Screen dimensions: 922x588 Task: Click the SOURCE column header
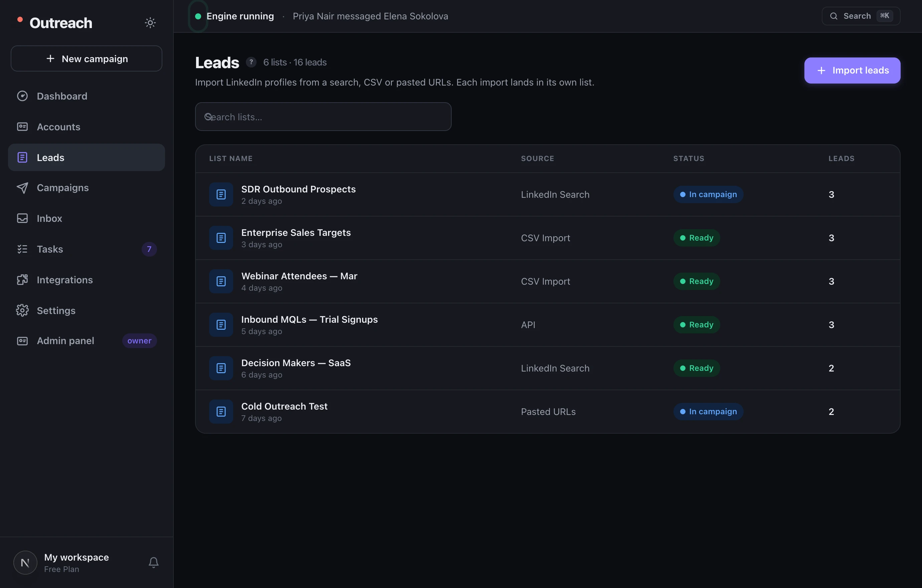[x=537, y=158]
